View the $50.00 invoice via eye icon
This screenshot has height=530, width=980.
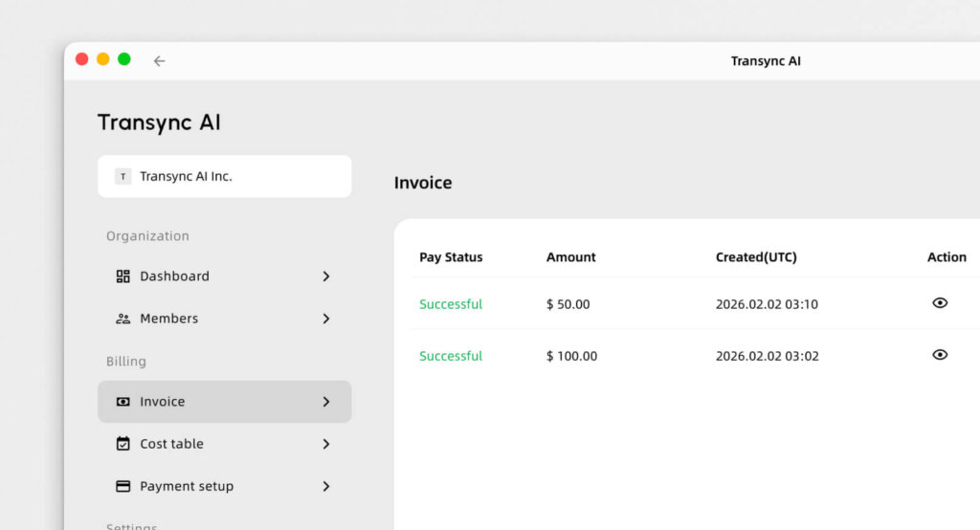point(940,303)
